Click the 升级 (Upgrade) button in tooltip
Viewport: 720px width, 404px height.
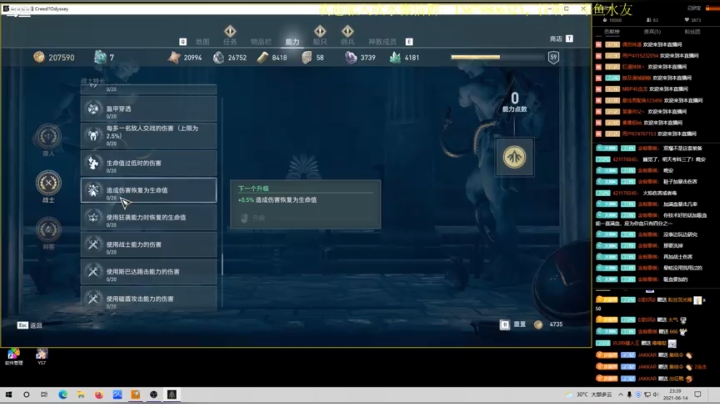(x=254, y=218)
